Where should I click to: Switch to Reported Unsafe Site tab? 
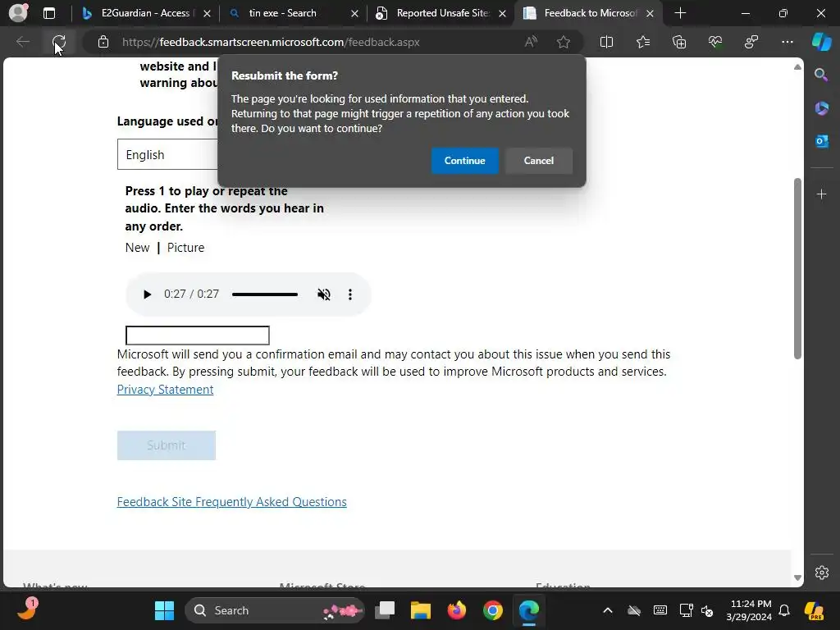pyautogui.click(x=442, y=13)
